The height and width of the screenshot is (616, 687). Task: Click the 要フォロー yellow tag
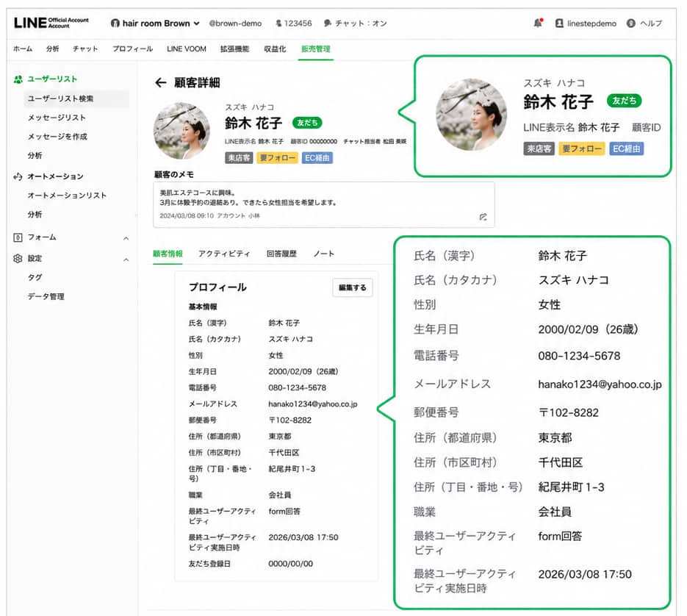pyautogui.click(x=277, y=158)
